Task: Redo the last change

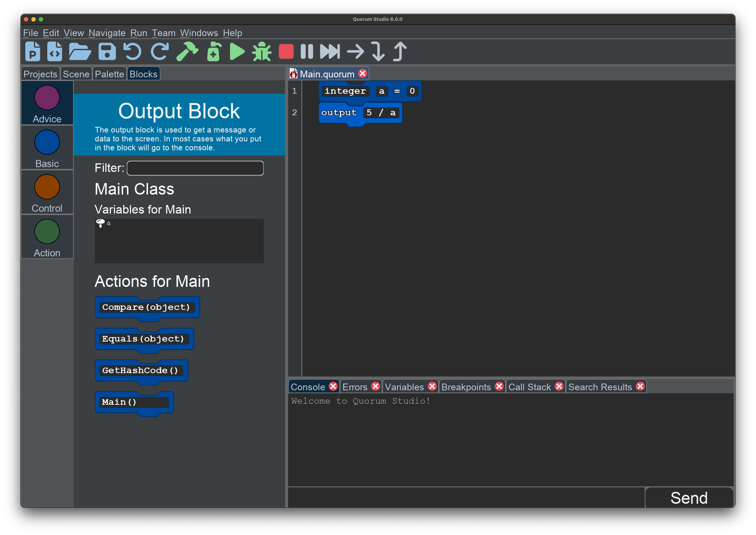Action: coord(160,51)
